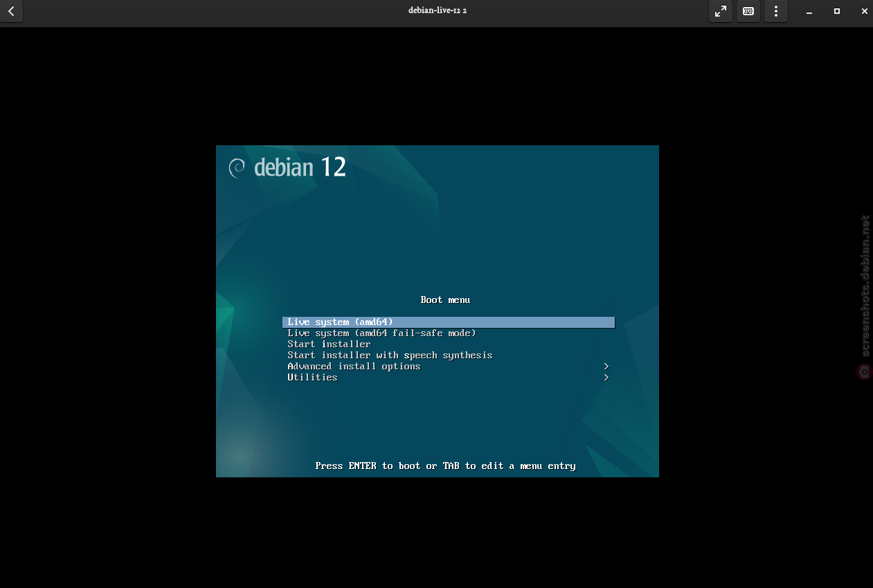Screen dimensions: 873x588
Task: Choose Start installer with speech synthesis
Action: [x=449, y=356]
